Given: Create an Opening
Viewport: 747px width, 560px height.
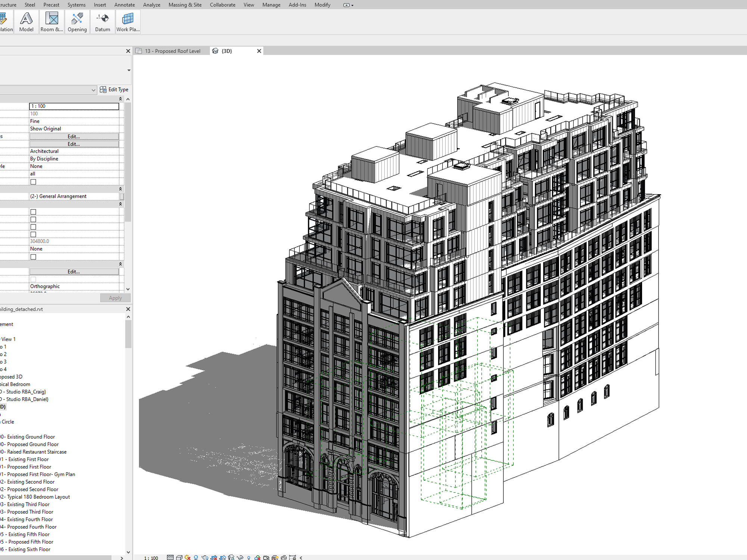Looking at the screenshot, I should (77, 21).
